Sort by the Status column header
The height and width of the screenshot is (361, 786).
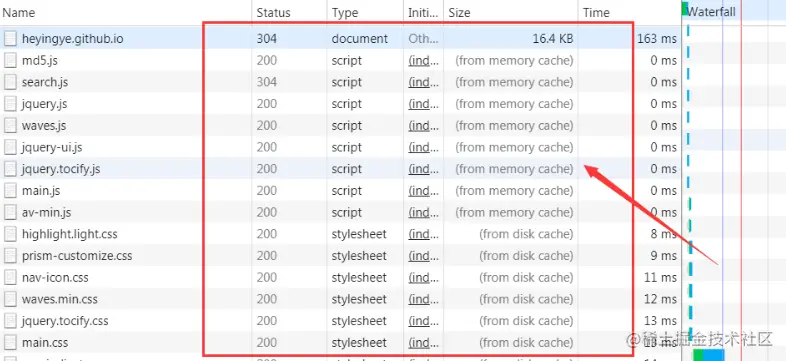[289, 13]
